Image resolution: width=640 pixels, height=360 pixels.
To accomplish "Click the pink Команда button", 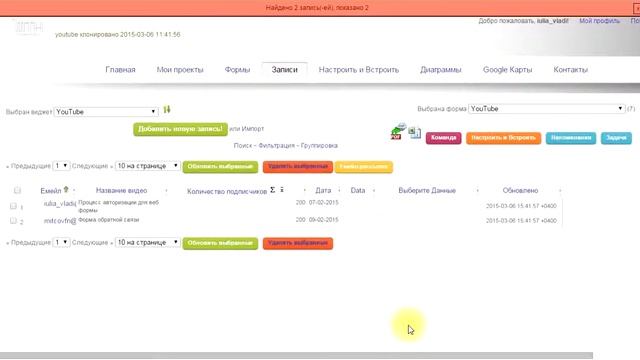I will pos(443,138).
